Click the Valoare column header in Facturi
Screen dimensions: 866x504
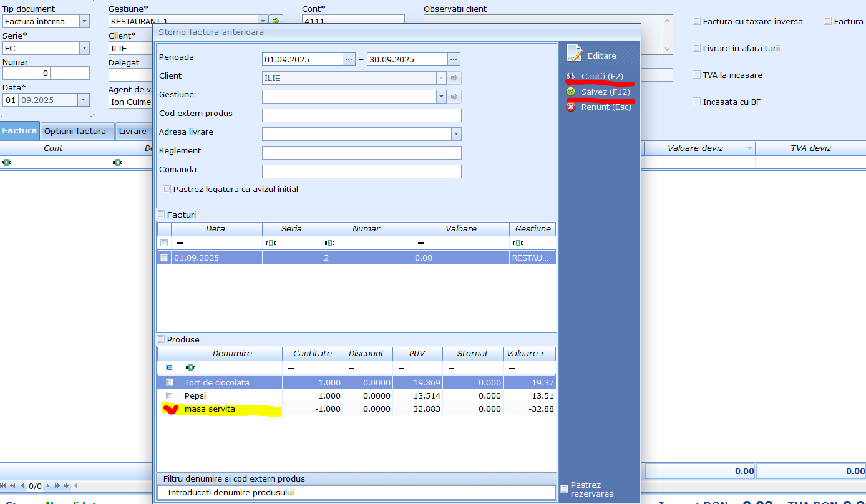[460, 229]
